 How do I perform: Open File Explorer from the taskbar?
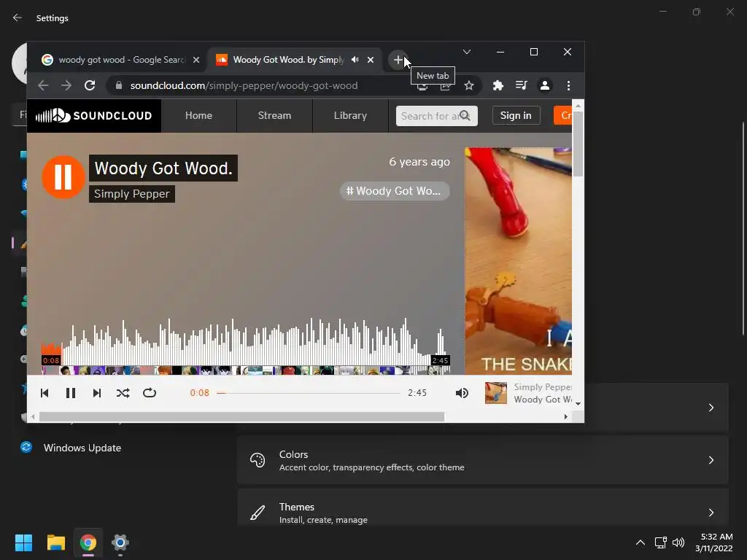tap(55, 542)
